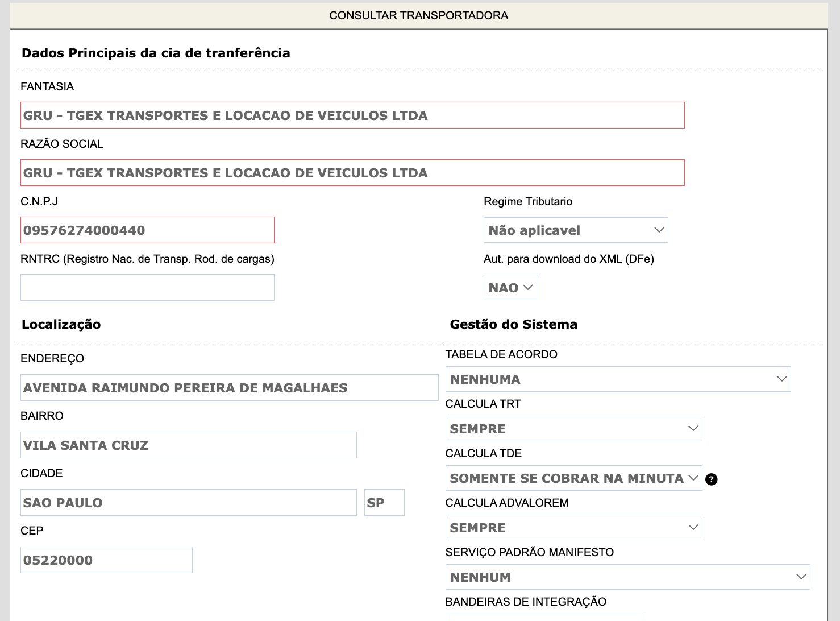Screen dimensions: 840x621
Task: Click the CALCULA TDE label
Action: coord(484,453)
